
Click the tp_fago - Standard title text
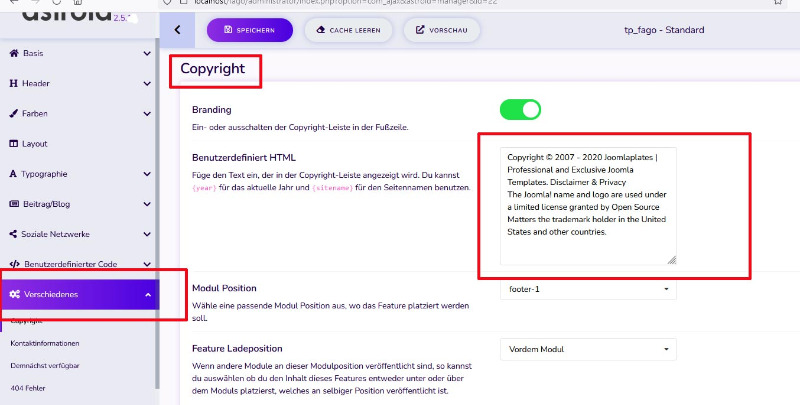coord(664,30)
